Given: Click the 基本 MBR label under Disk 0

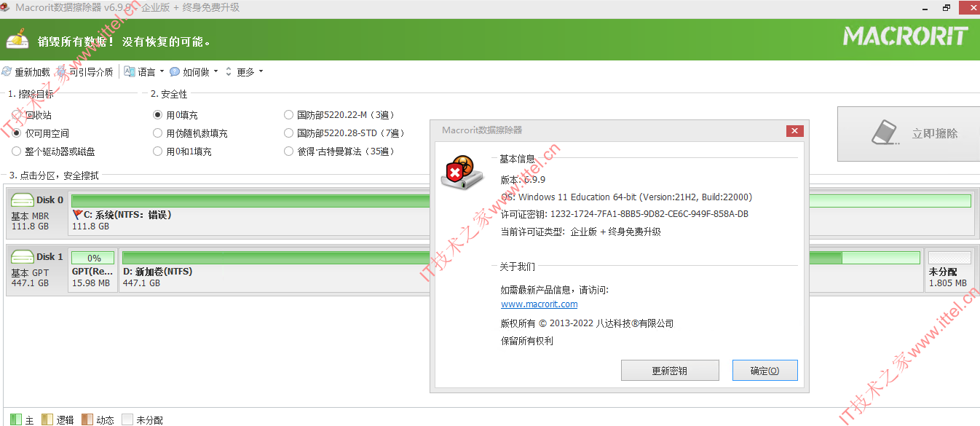Looking at the screenshot, I should click(x=30, y=216).
